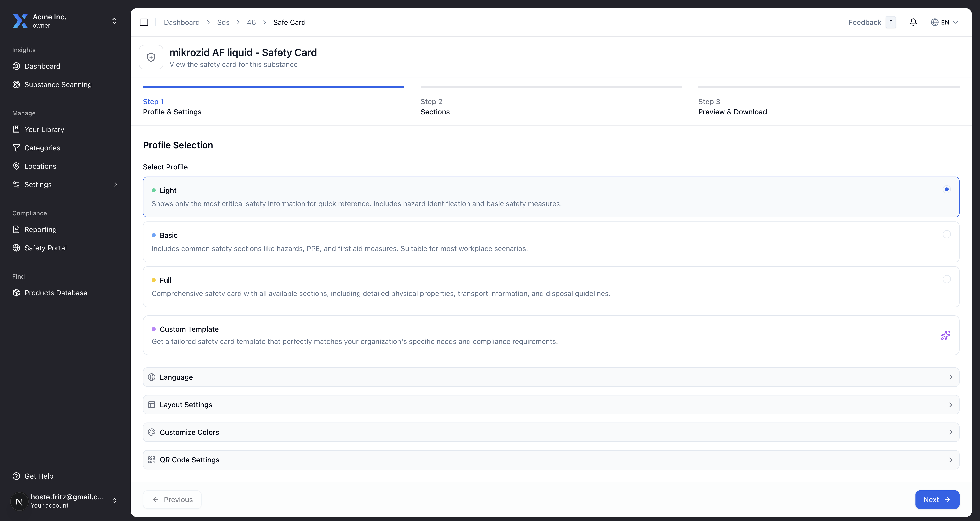Click the Substance Scanning sidebar icon

pos(16,84)
